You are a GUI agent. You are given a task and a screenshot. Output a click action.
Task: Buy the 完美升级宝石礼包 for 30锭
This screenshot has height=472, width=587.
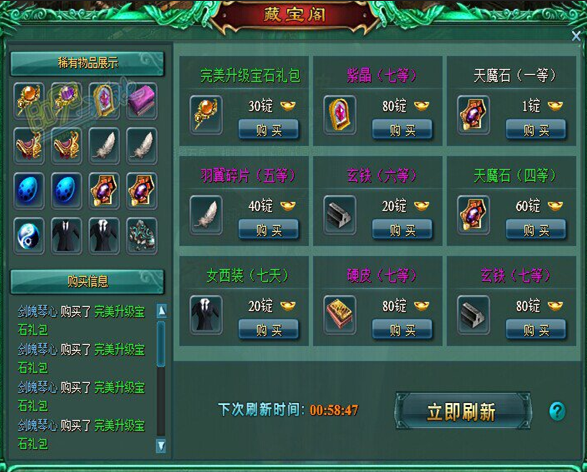268,130
